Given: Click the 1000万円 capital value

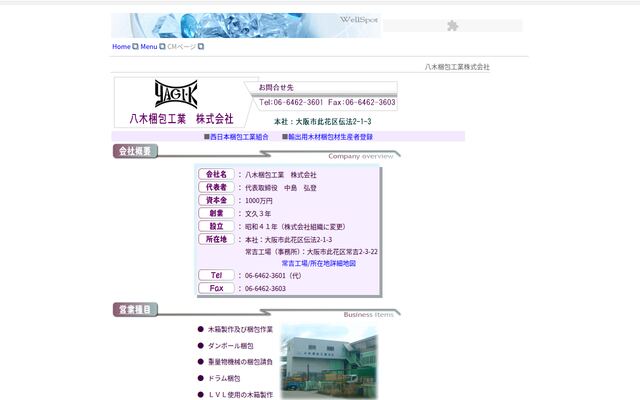Looking at the screenshot, I should (258, 201).
